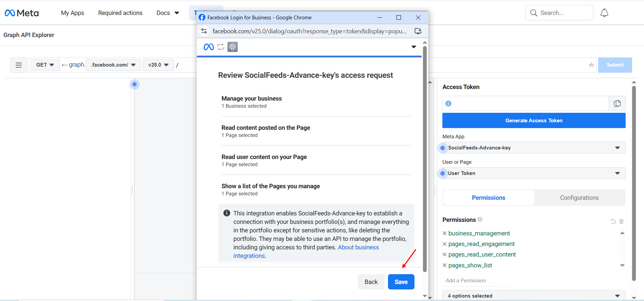Click the access token info icon
The image size is (644, 301).
click(448, 104)
